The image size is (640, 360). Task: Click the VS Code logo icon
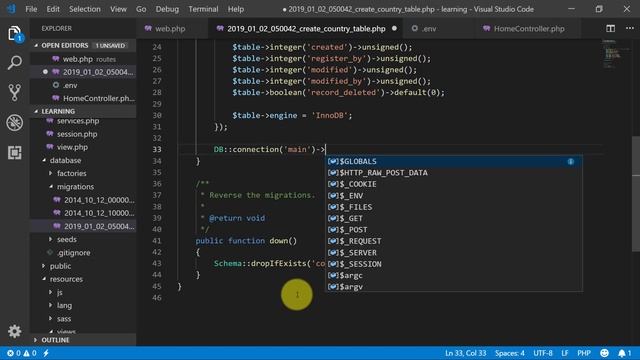11,9
